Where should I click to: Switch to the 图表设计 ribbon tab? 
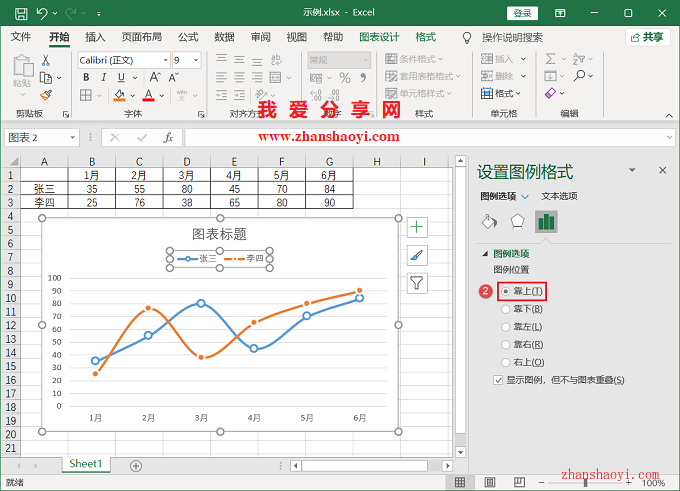tap(379, 37)
